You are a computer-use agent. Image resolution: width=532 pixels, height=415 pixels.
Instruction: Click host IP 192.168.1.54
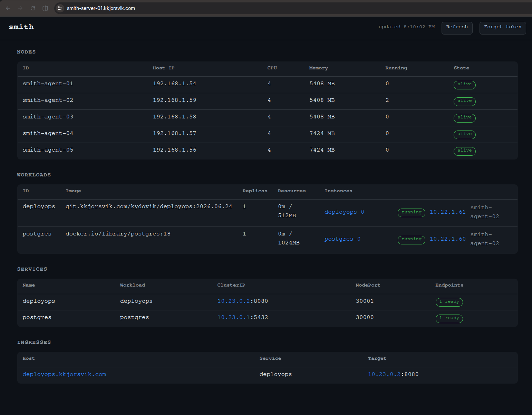pyautogui.click(x=174, y=84)
